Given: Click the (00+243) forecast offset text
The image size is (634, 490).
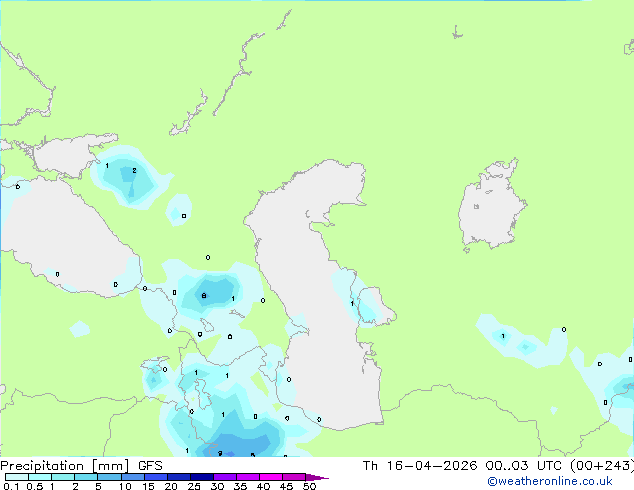Looking at the screenshot, I should click(x=602, y=466).
